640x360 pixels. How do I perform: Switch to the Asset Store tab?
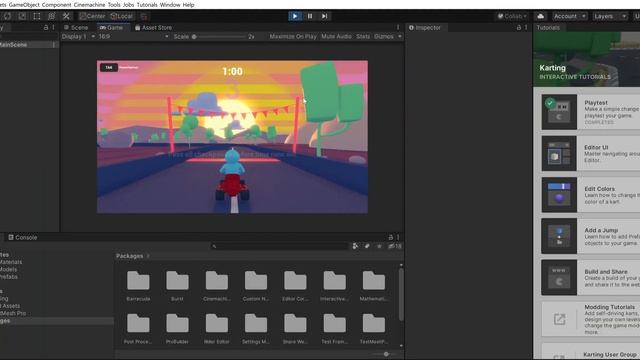[x=153, y=27]
